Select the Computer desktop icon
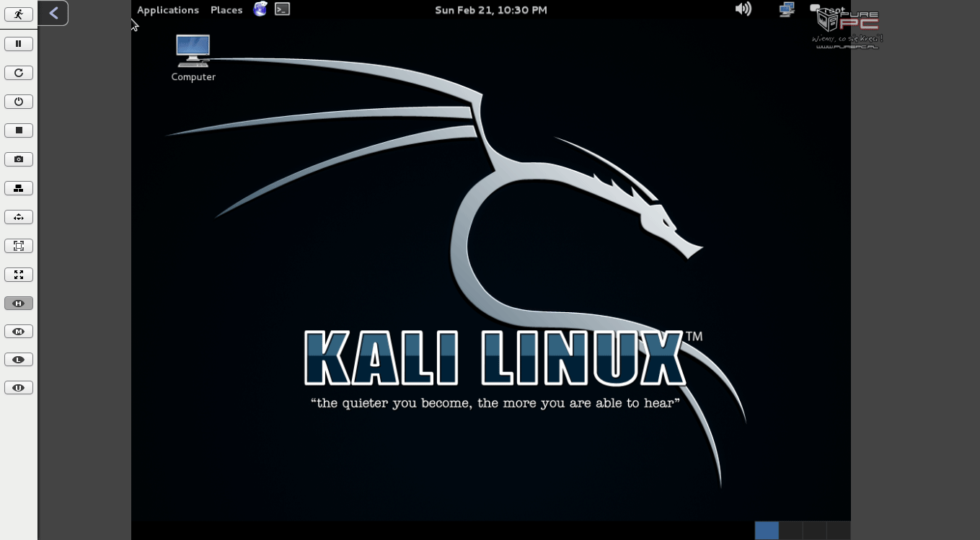This screenshot has height=540, width=980. (193, 58)
